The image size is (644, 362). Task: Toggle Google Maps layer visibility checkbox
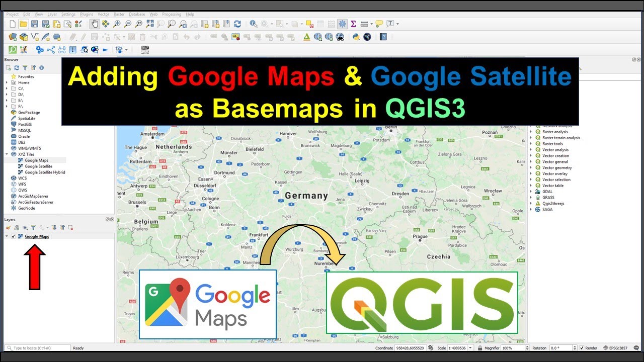(14, 236)
